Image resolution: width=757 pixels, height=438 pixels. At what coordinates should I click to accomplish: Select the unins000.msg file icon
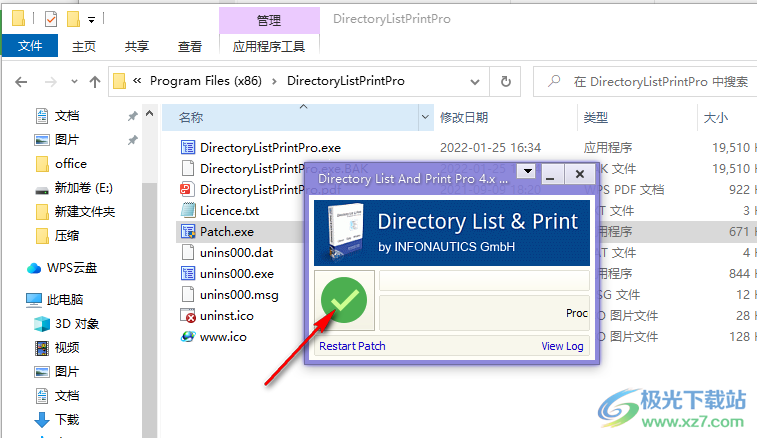pyautogui.click(x=188, y=294)
